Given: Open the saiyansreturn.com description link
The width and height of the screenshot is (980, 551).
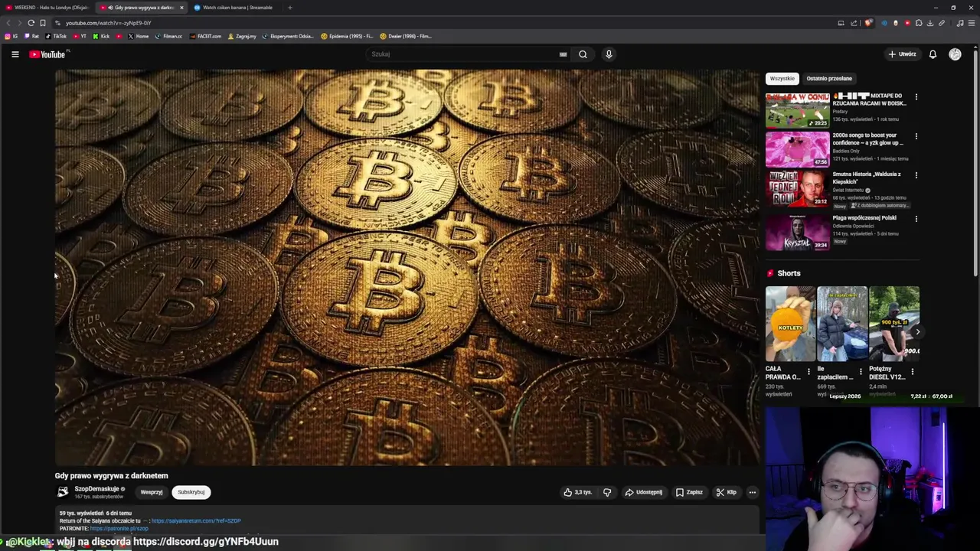Looking at the screenshot, I should (x=196, y=521).
